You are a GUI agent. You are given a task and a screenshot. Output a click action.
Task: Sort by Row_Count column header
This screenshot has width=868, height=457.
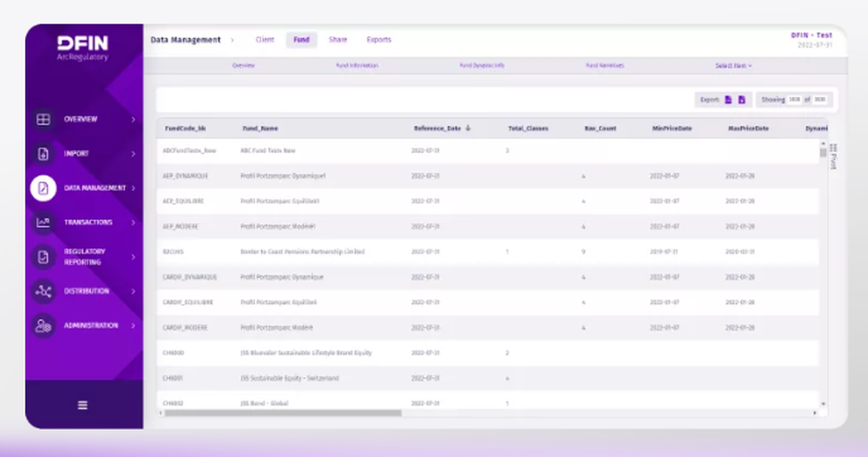click(x=600, y=128)
